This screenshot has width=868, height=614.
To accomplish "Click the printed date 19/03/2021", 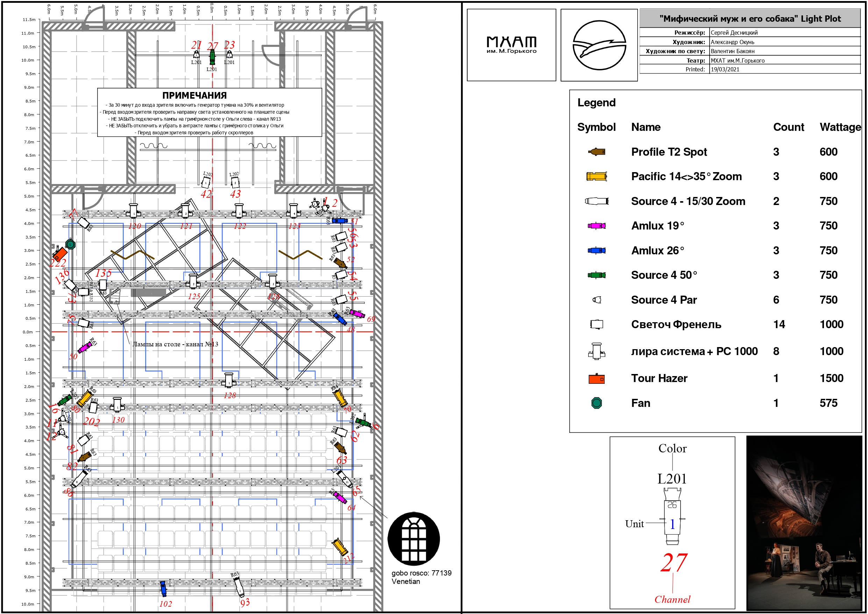I will [725, 69].
